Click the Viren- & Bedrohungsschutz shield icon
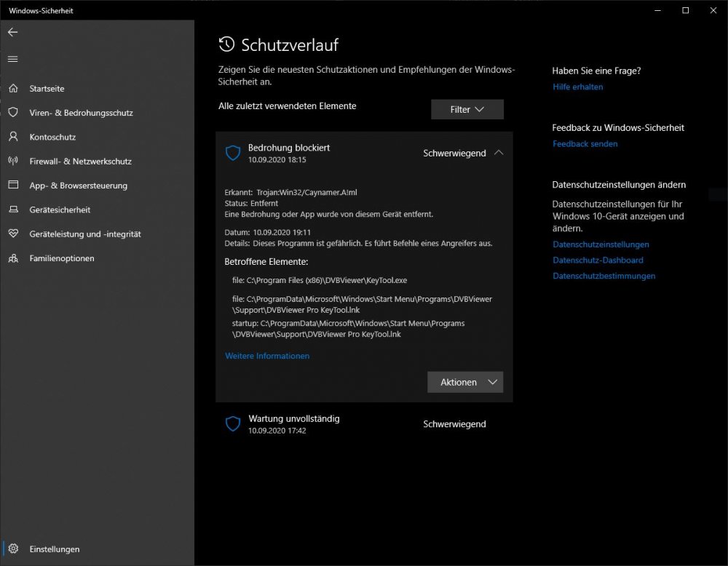Screen dimensions: 728x566 click(x=13, y=113)
